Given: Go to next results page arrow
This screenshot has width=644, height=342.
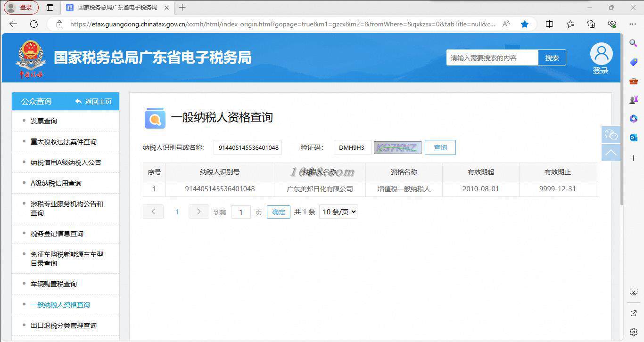Looking at the screenshot, I should [x=199, y=212].
